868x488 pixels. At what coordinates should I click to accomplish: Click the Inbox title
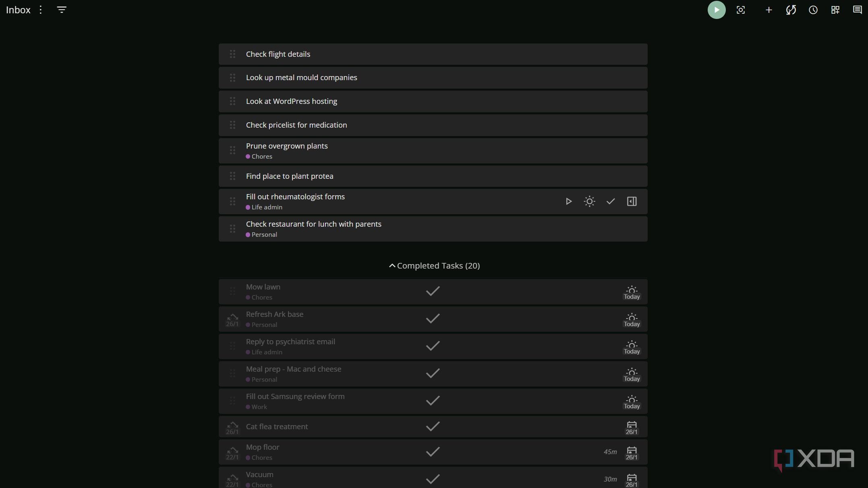[x=18, y=10]
